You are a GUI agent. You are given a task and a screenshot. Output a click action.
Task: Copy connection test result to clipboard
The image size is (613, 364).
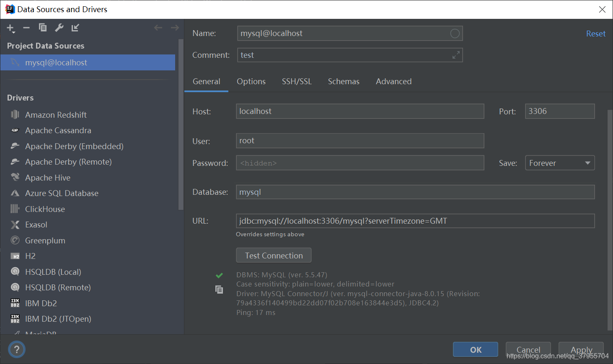coord(219,289)
